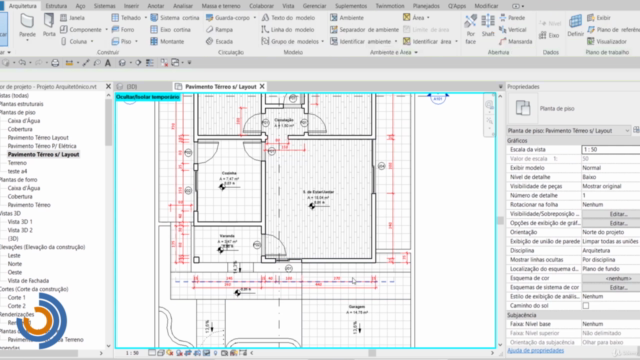Screen dimensions: 640x360
Task: Select the Porta (door) tool
Action: 49,25
